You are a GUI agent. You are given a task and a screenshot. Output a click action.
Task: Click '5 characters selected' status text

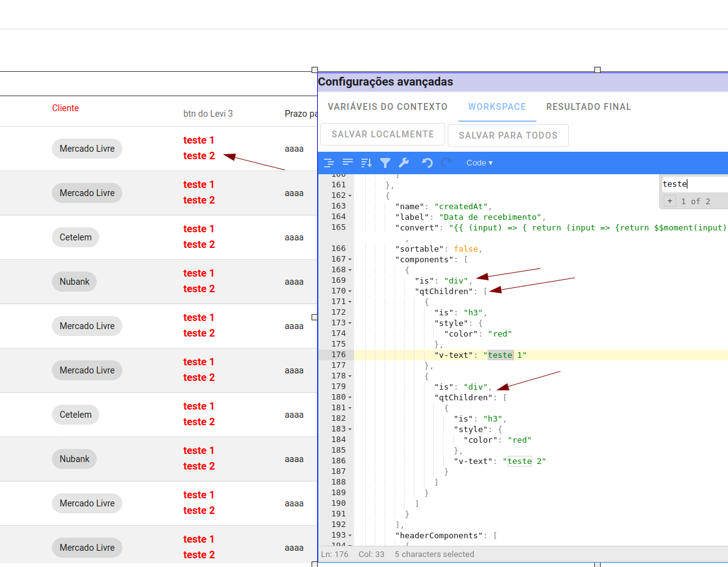(435, 555)
